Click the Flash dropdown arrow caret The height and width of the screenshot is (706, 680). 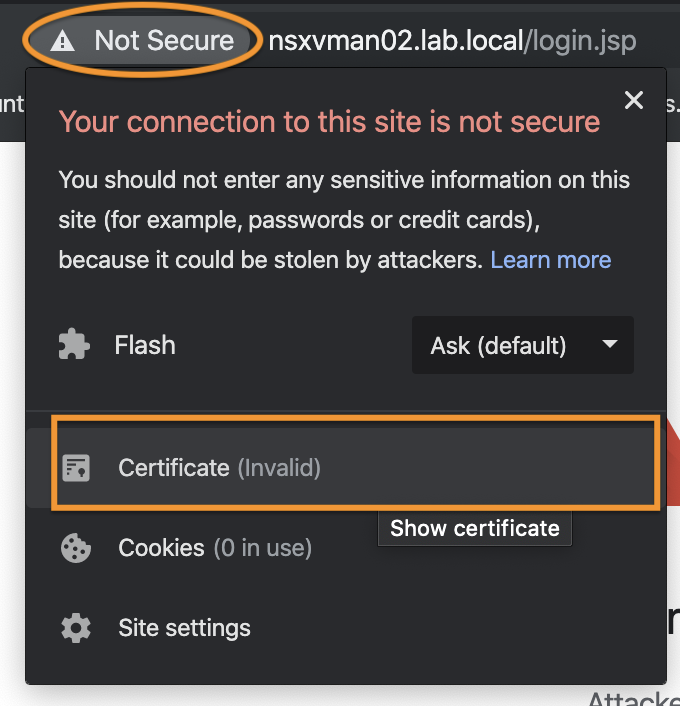(610, 344)
